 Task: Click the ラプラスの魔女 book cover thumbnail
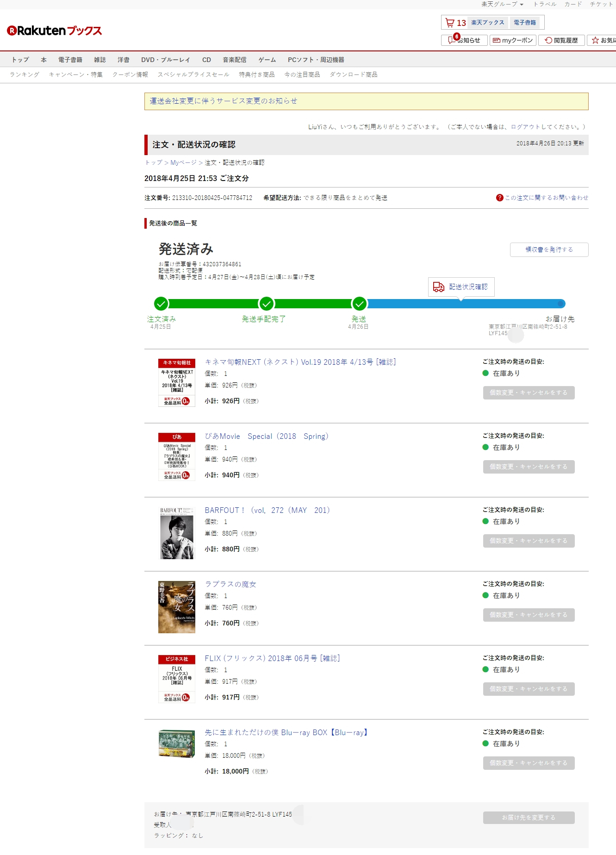177,607
